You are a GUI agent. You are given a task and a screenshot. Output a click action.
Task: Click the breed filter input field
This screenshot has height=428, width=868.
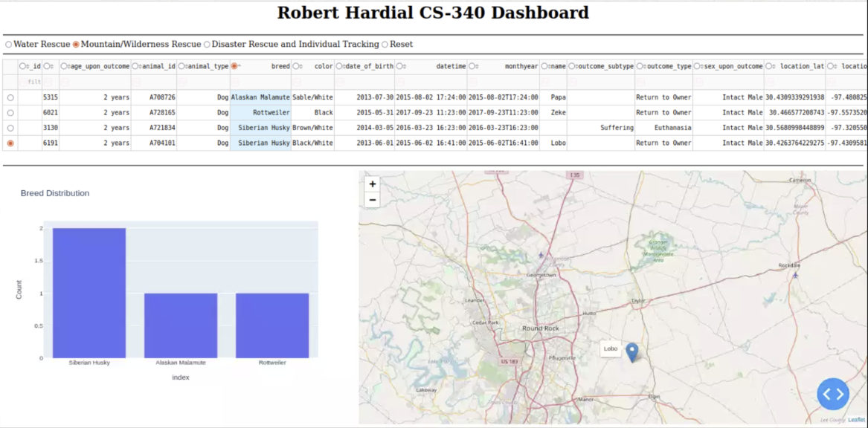[260, 82]
